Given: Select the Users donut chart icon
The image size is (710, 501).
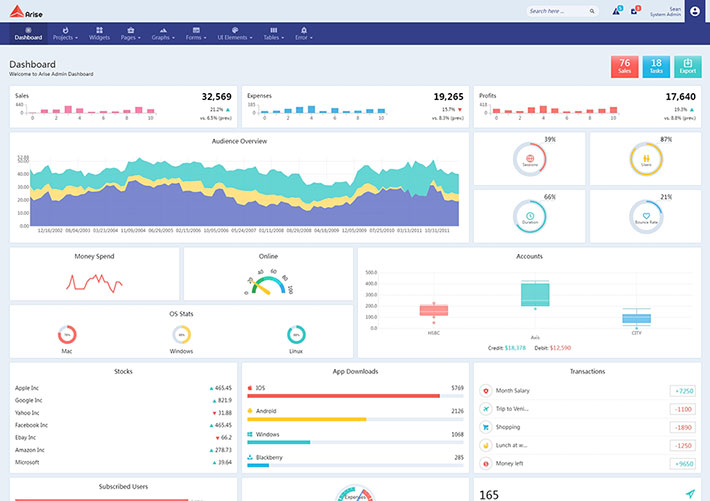Looking at the screenshot, I should 647,157.
